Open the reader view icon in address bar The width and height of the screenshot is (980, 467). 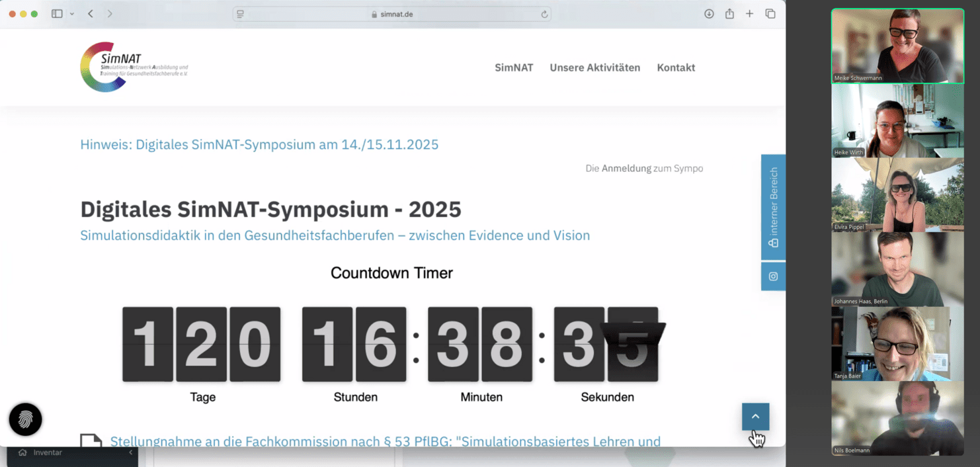coord(240,14)
